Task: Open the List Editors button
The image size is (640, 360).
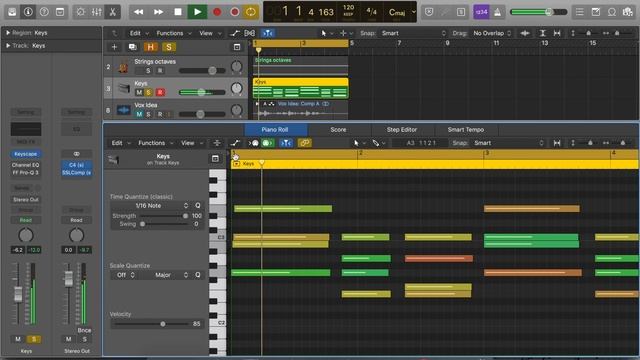Action: pyautogui.click(x=580, y=12)
